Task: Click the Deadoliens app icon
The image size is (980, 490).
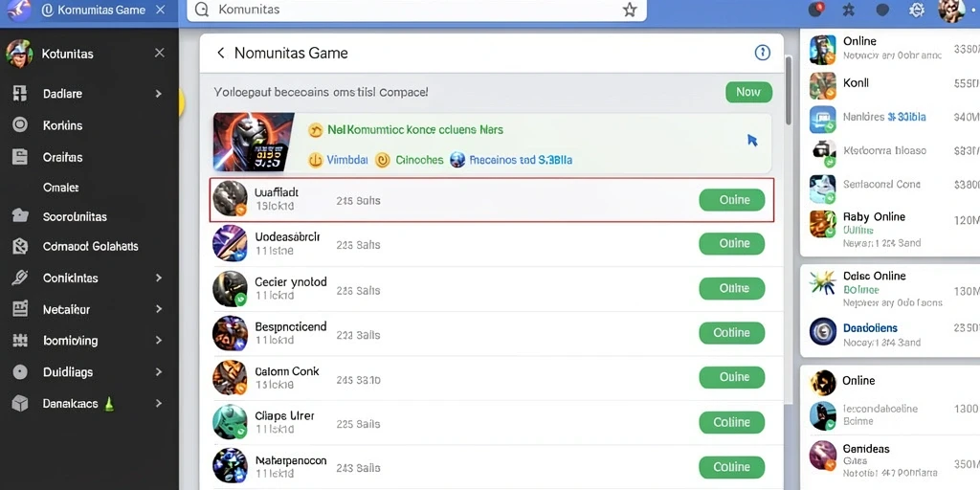Action: point(822,331)
